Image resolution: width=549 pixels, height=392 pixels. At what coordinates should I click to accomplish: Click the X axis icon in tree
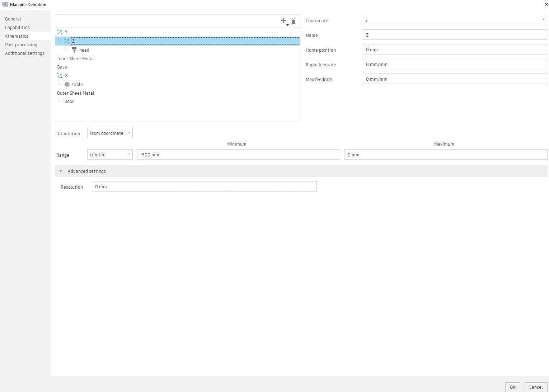(60, 76)
